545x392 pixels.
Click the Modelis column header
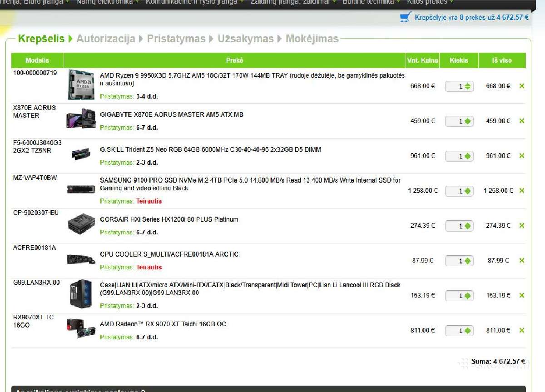(x=37, y=60)
